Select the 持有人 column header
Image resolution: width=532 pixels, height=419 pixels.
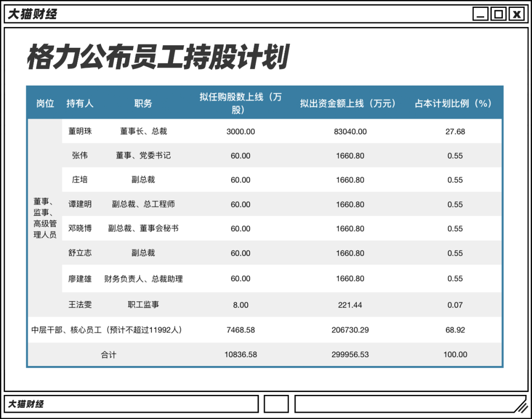(x=80, y=103)
